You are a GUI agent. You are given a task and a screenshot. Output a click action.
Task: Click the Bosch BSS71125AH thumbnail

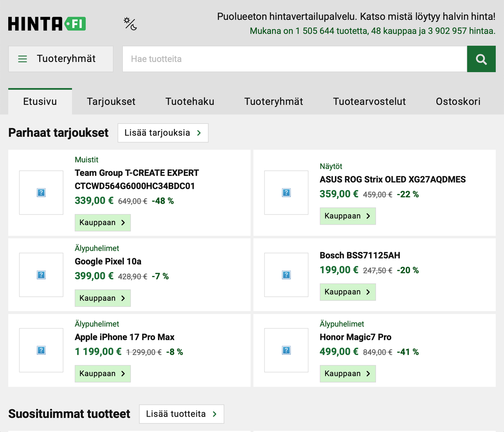click(286, 275)
